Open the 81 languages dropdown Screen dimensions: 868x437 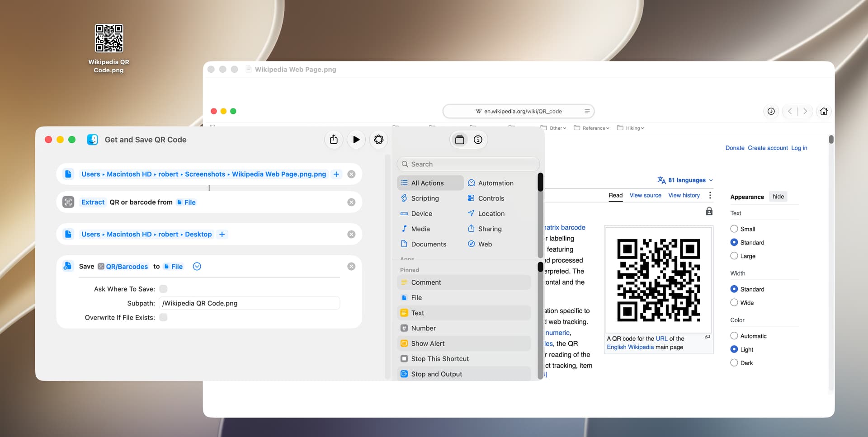685,180
